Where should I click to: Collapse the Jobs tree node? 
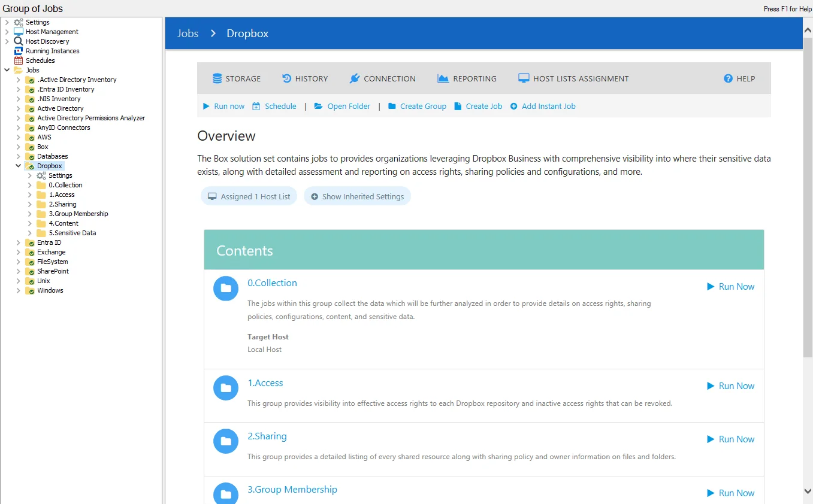7,70
